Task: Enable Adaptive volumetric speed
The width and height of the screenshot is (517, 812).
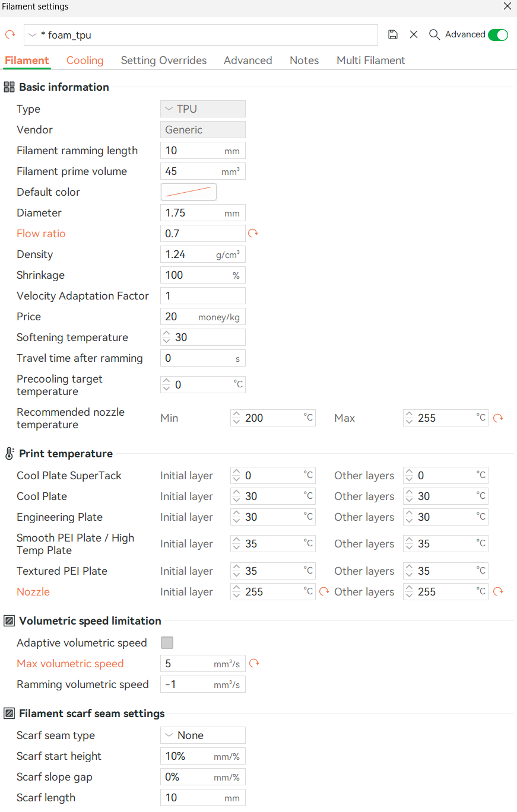Action: click(167, 642)
